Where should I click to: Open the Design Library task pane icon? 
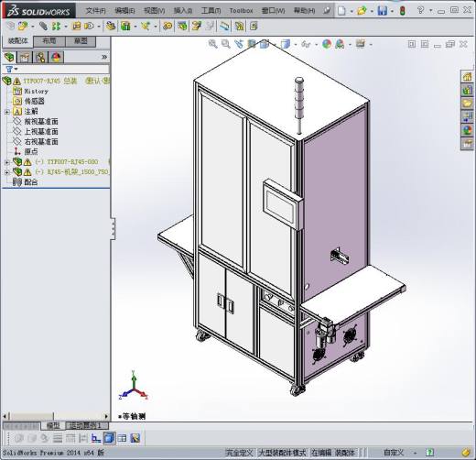click(467, 90)
